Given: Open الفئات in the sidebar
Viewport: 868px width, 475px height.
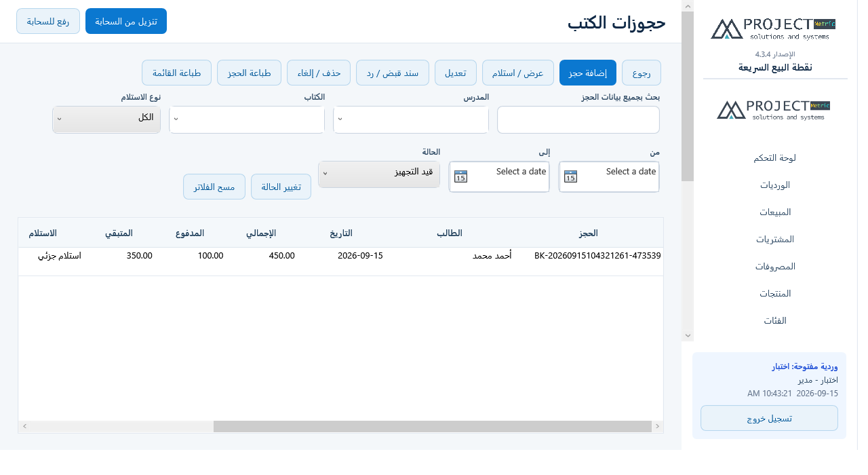Looking at the screenshot, I should (774, 320).
